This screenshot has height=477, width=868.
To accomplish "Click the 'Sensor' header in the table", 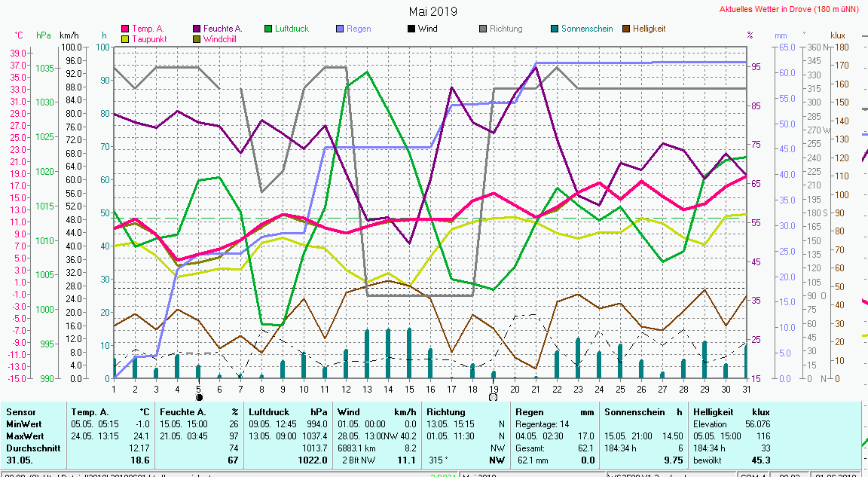I will 21,413.
